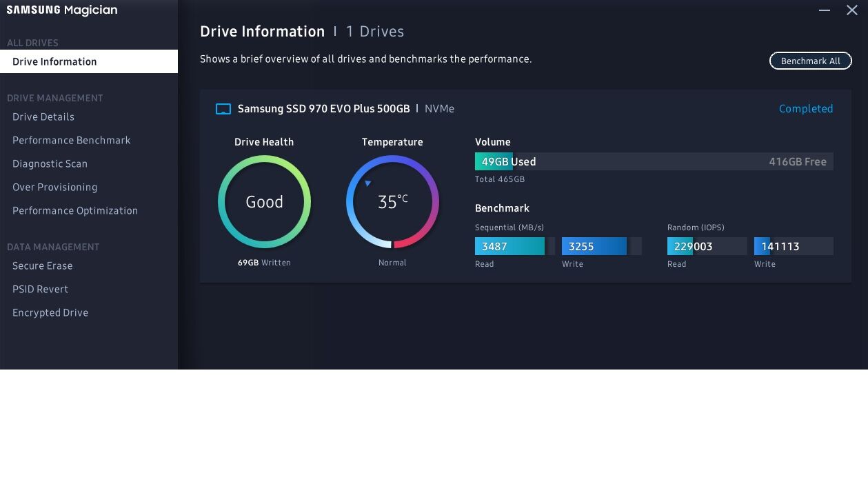This screenshot has height=495, width=868.
Task: Click the 35°C temperature gauge
Action: coord(392,202)
